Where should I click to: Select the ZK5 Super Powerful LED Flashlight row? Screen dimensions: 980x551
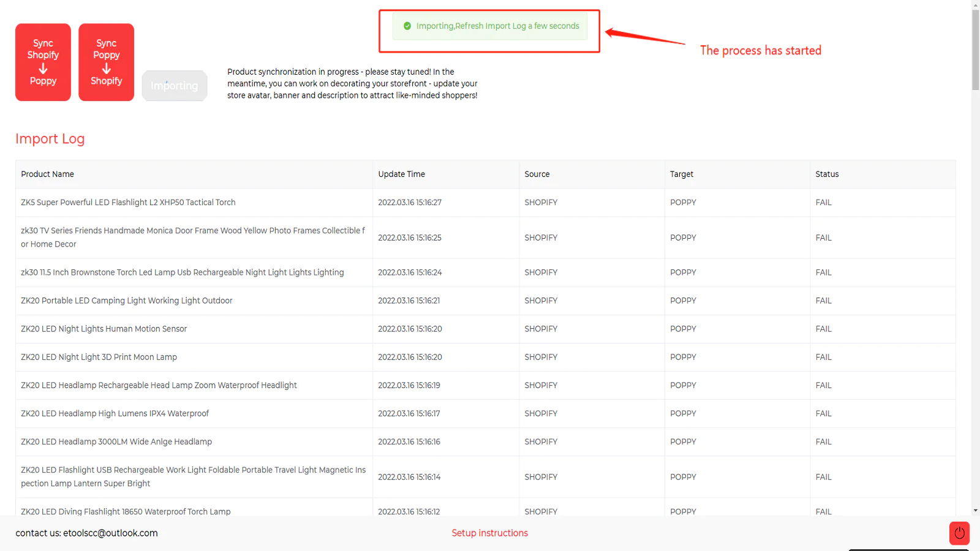click(485, 203)
